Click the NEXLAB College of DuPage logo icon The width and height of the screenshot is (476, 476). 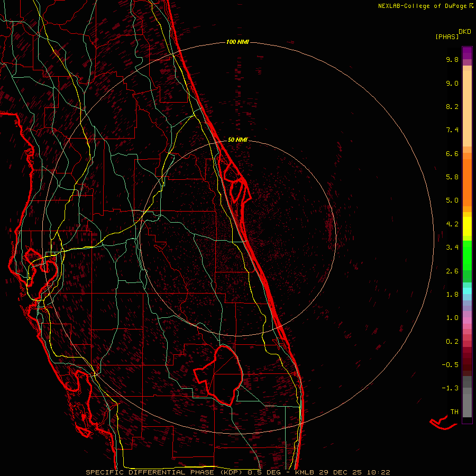(471, 6)
